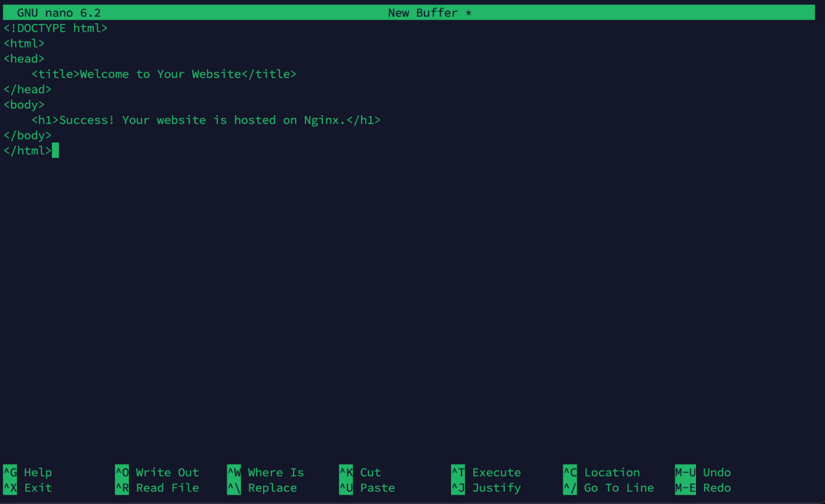825x504 pixels.
Task: Exit nano using the ^X shortcut badge
Action: point(10,488)
